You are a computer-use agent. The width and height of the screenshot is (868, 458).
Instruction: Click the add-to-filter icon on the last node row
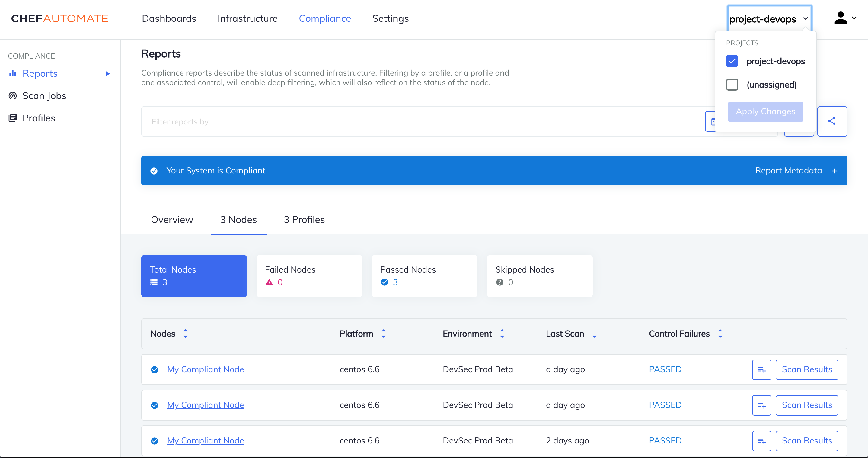(x=761, y=441)
